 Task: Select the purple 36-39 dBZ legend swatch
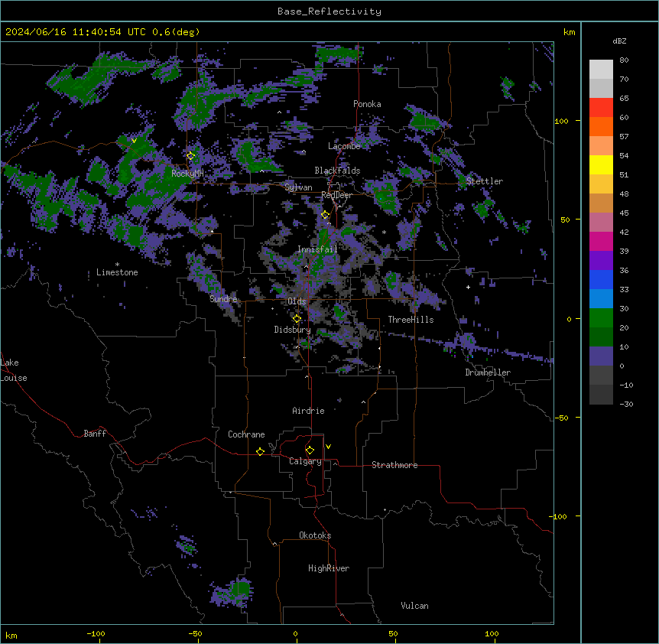(601, 261)
